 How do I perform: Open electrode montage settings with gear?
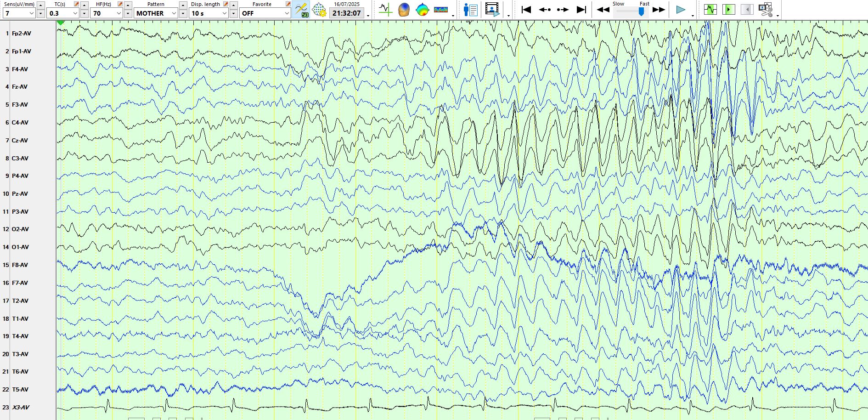click(x=319, y=9)
